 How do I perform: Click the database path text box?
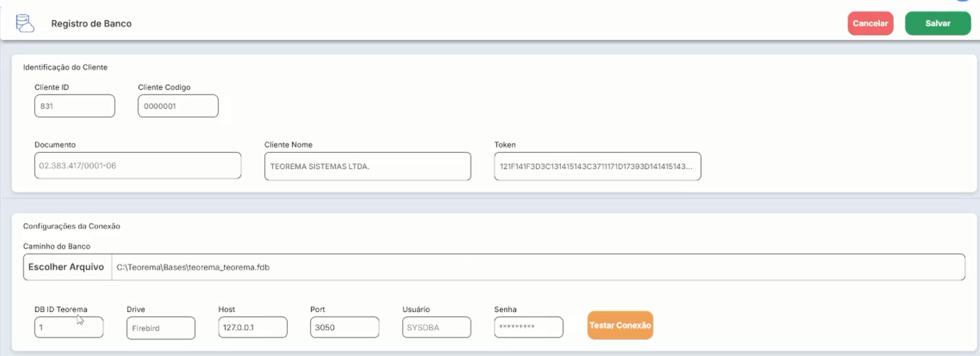click(x=538, y=267)
